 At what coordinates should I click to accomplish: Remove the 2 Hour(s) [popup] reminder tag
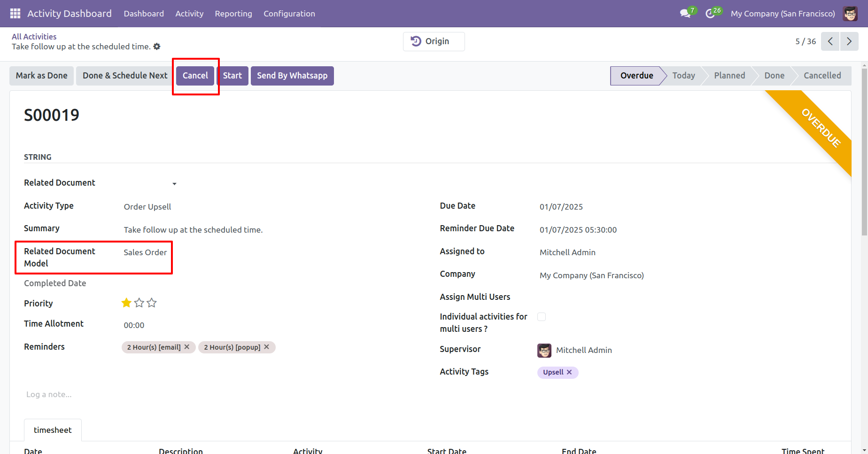pyautogui.click(x=267, y=347)
